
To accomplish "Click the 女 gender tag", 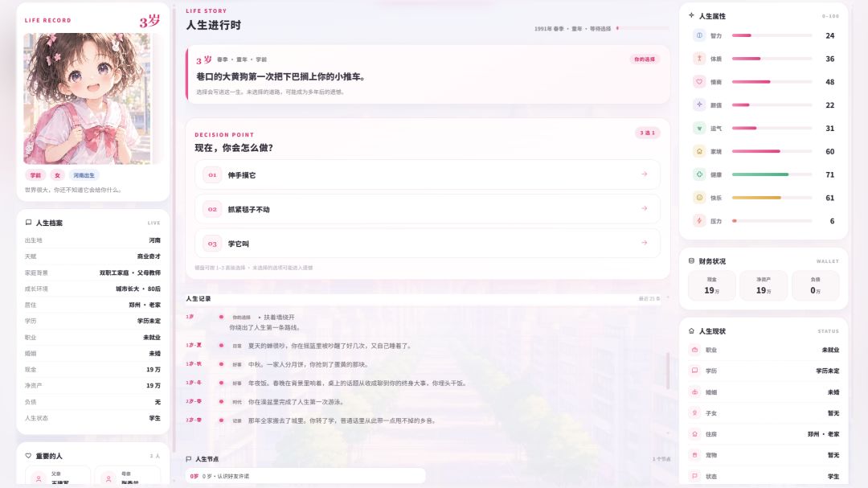I will 57,175.
